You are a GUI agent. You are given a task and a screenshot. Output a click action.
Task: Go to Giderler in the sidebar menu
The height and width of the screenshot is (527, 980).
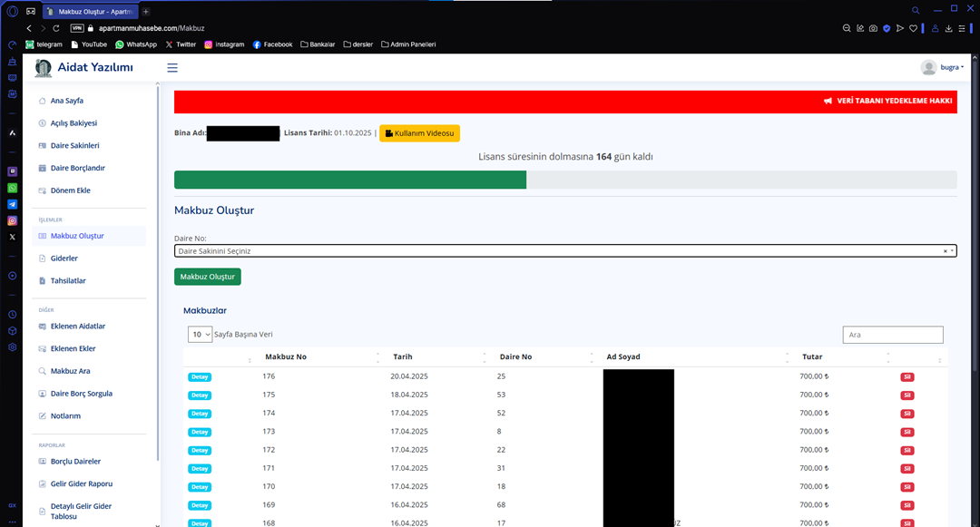(x=64, y=259)
